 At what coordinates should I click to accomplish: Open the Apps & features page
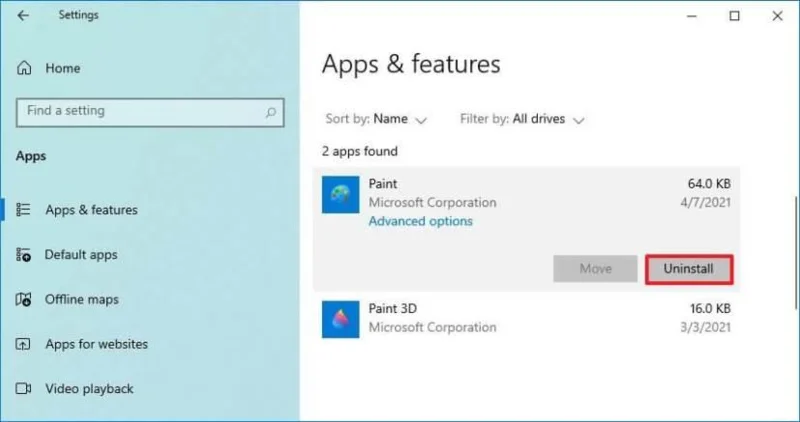coord(91,210)
